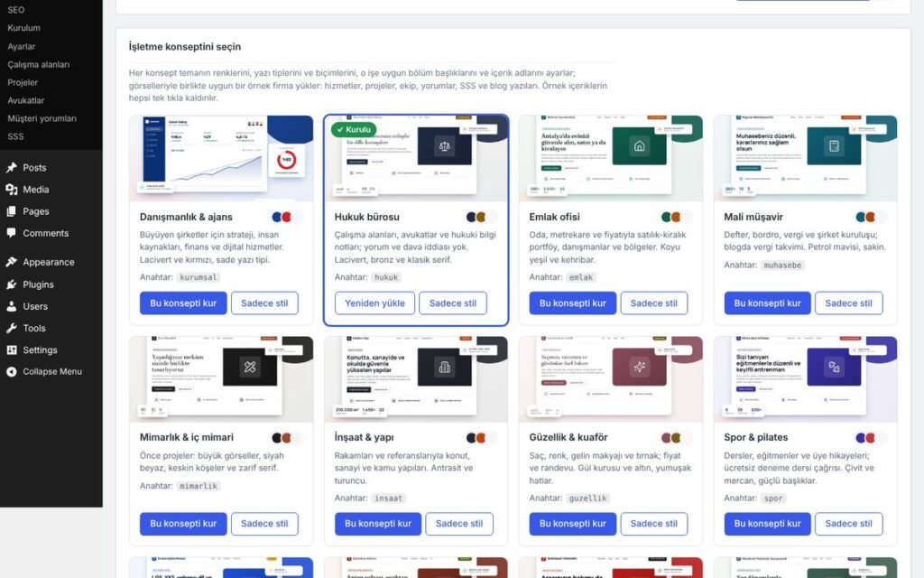Viewport: 924px width, 578px height.
Task: Click the Posts pin icon in sidebar
Action: 11,167
